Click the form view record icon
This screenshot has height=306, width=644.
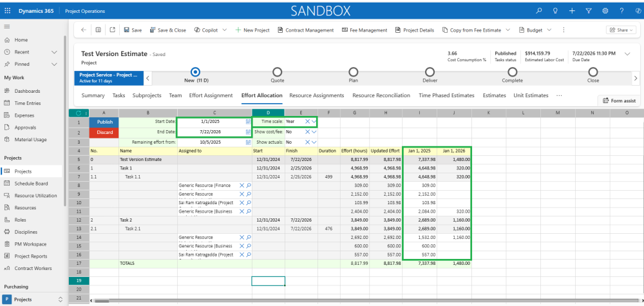(98, 30)
